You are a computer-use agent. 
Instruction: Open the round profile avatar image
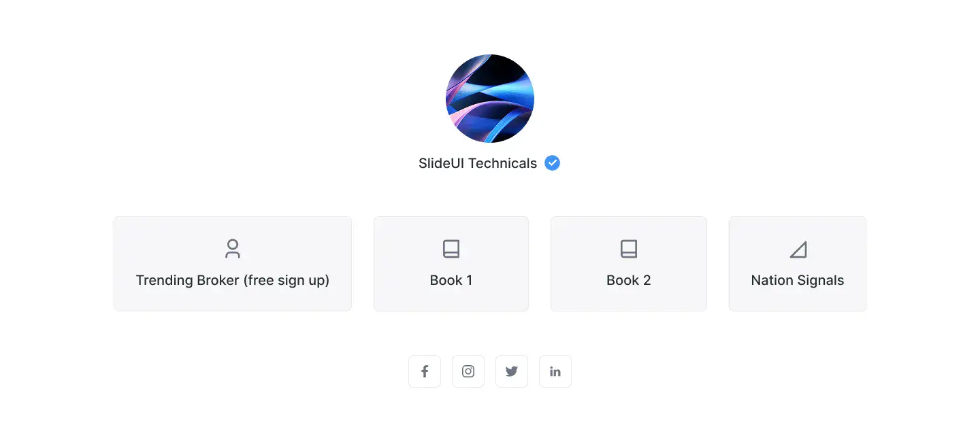tap(490, 99)
